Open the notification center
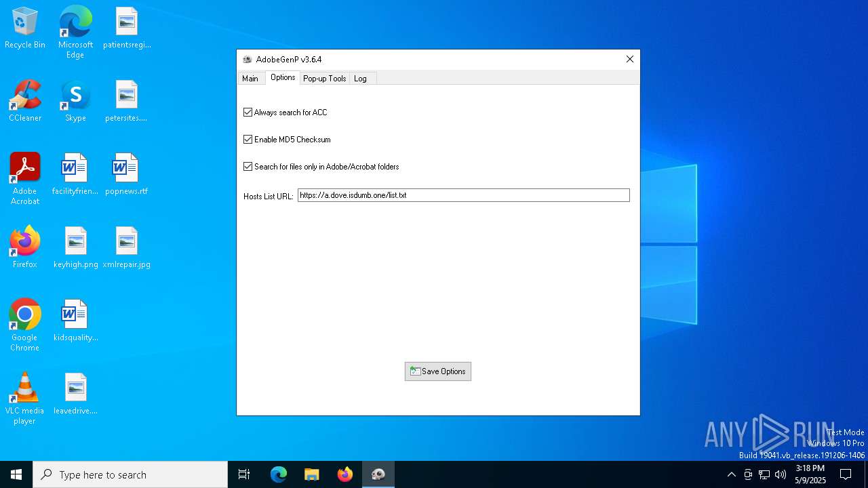 click(846, 474)
